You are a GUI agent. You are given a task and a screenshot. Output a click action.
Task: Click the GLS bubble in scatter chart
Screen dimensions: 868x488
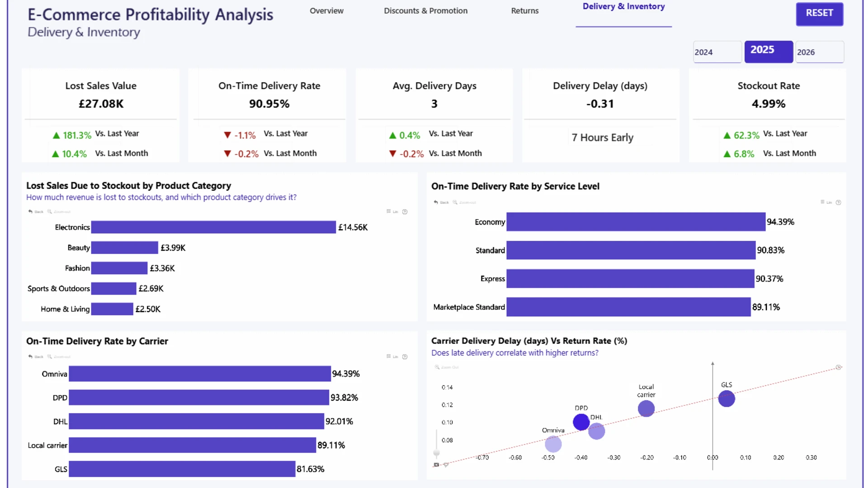pos(726,399)
